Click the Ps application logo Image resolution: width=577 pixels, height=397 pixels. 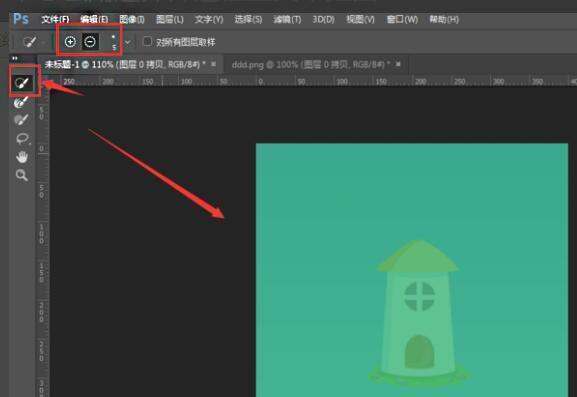21,19
